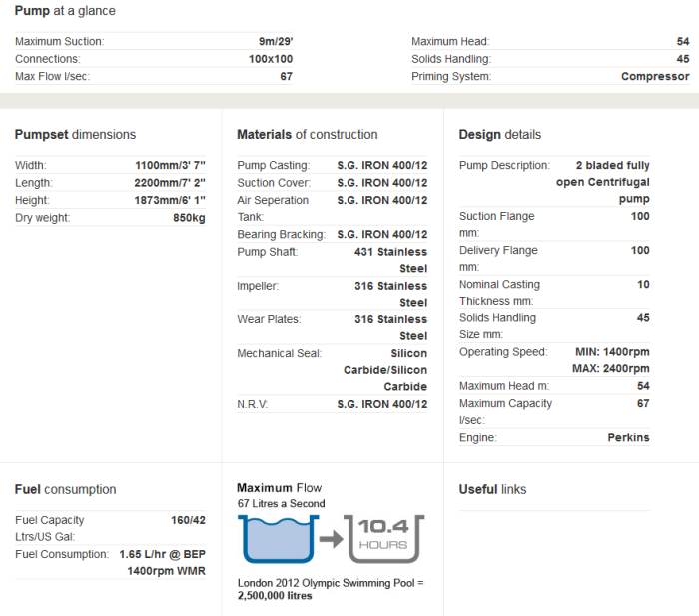Click the Fuel consumption heading

65,489
